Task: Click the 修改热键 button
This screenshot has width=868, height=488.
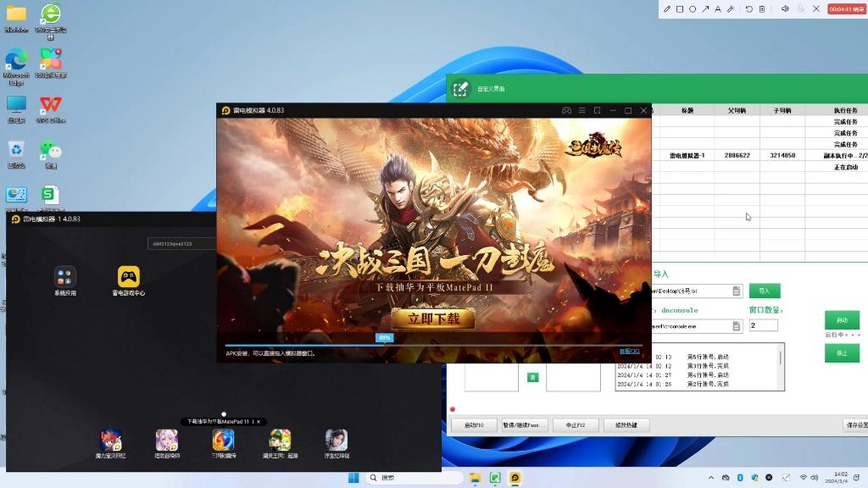Action: (626, 425)
